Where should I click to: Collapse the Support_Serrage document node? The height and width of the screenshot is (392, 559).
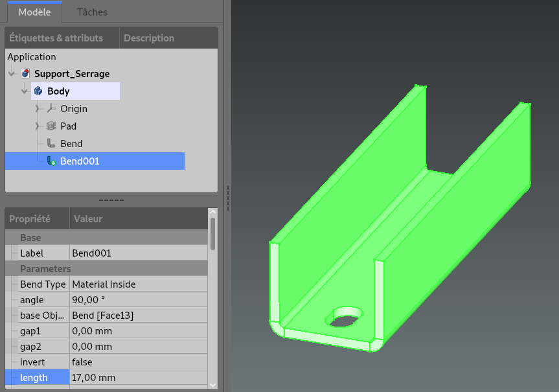pyautogui.click(x=12, y=74)
